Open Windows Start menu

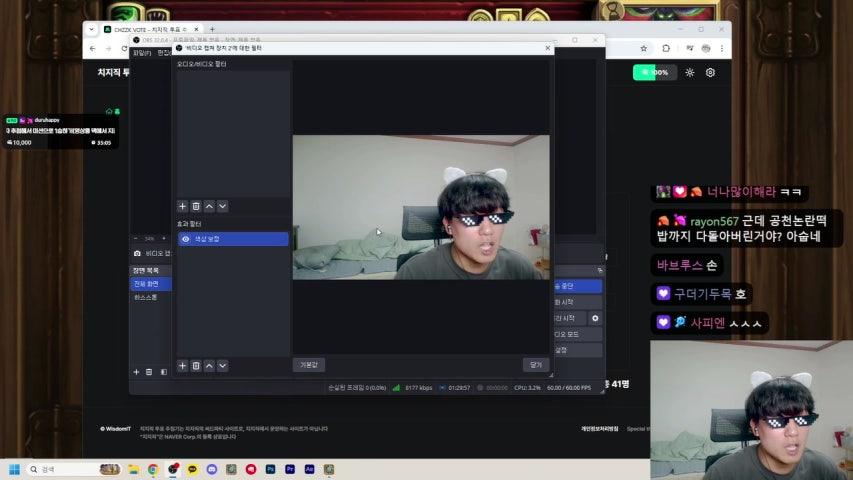pyautogui.click(x=15, y=469)
